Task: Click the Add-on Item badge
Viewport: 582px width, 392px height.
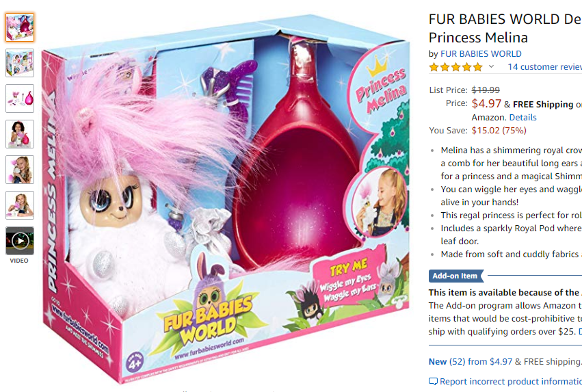Action: (456, 276)
